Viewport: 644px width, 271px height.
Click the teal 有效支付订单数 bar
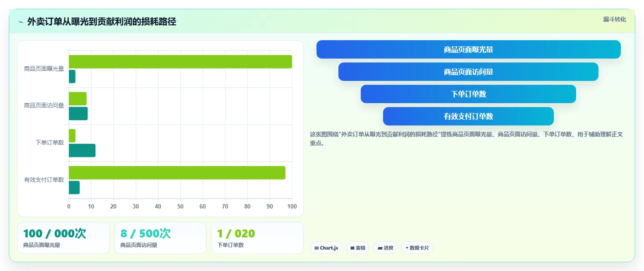(74, 188)
